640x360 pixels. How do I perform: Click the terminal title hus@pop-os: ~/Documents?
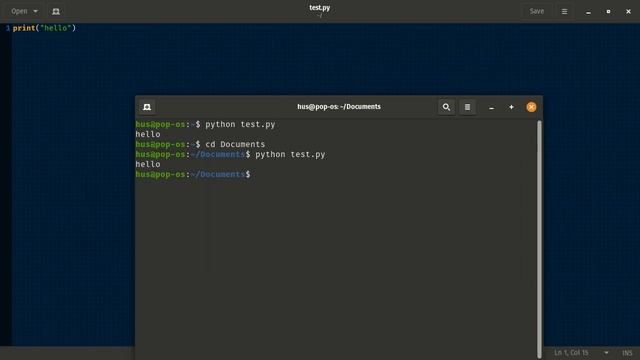[339, 107]
